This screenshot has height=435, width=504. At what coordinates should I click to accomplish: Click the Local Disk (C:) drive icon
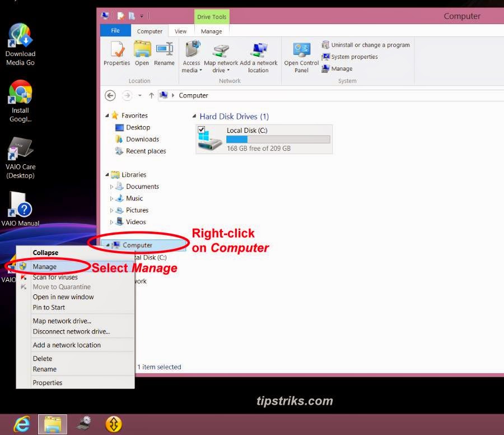click(209, 140)
